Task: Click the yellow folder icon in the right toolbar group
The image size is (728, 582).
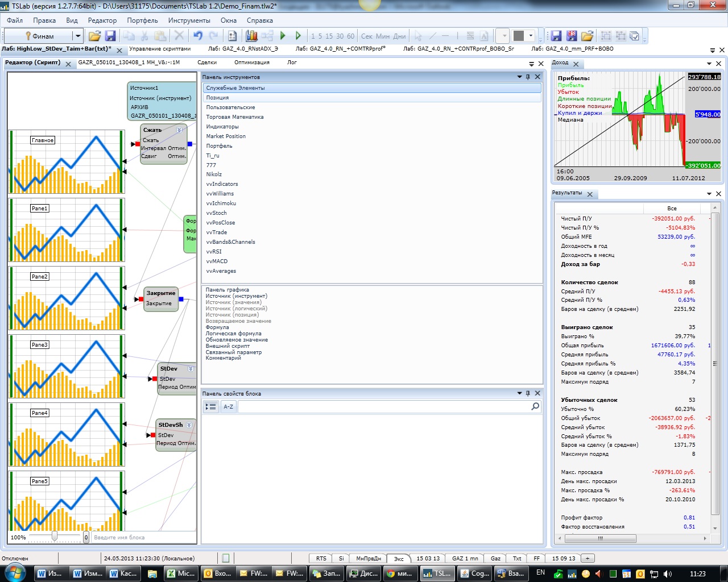Action: [588, 36]
